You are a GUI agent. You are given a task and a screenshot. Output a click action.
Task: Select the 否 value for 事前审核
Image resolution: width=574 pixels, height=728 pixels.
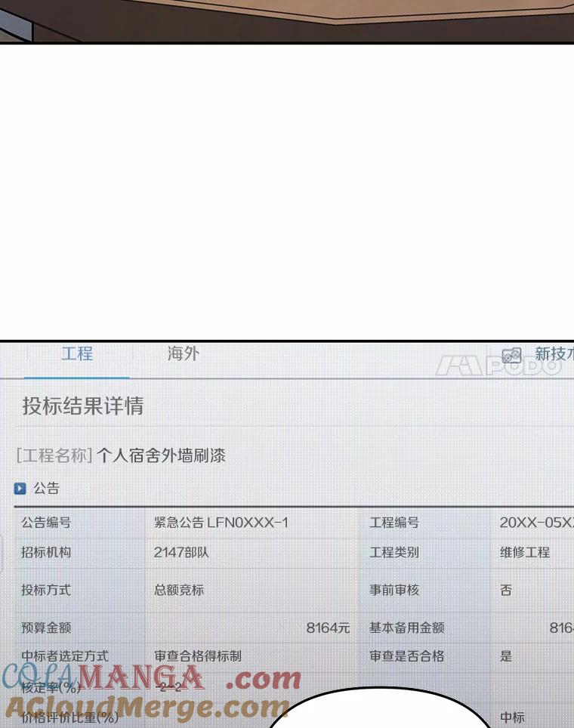click(x=506, y=590)
